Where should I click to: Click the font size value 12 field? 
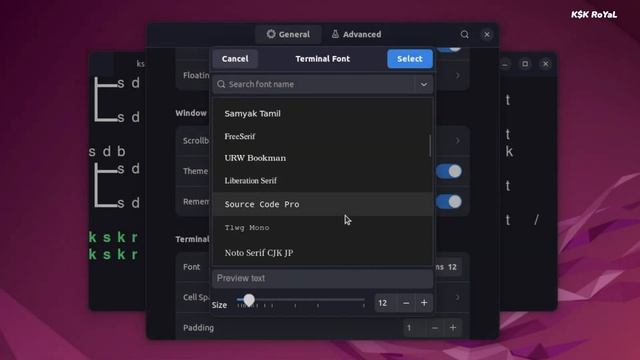pos(385,303)
